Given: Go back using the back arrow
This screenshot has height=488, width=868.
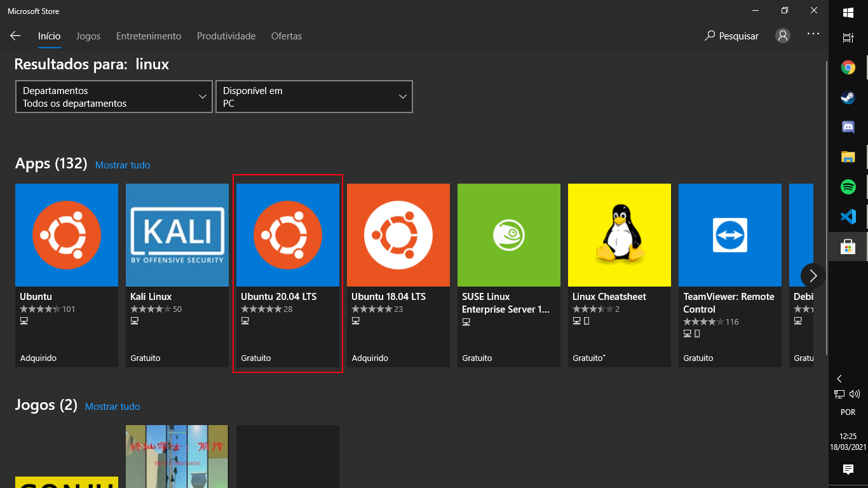Looking at the screenshot, I should pos(15,36).
